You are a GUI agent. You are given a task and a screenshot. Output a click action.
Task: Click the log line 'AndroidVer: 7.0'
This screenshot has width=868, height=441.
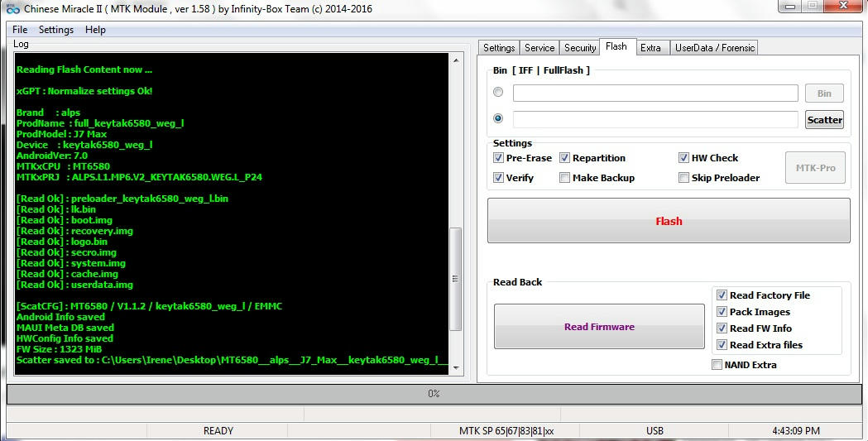click(x=52, y=156)
